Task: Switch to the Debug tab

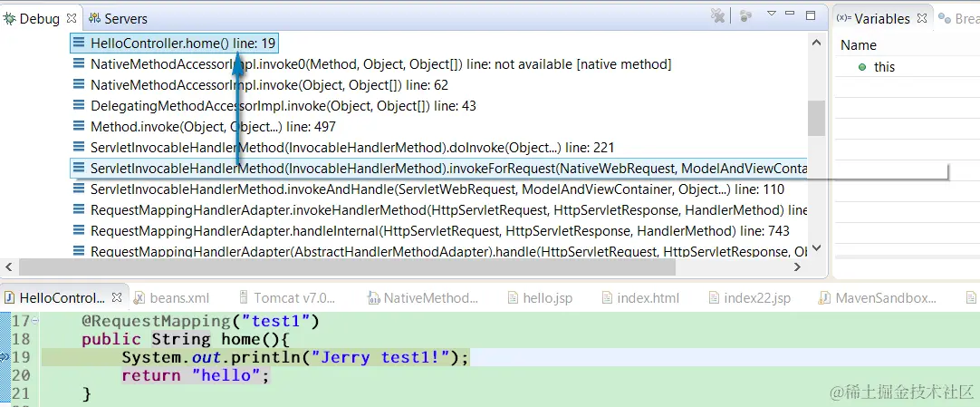Action: (x=39, y=19)
